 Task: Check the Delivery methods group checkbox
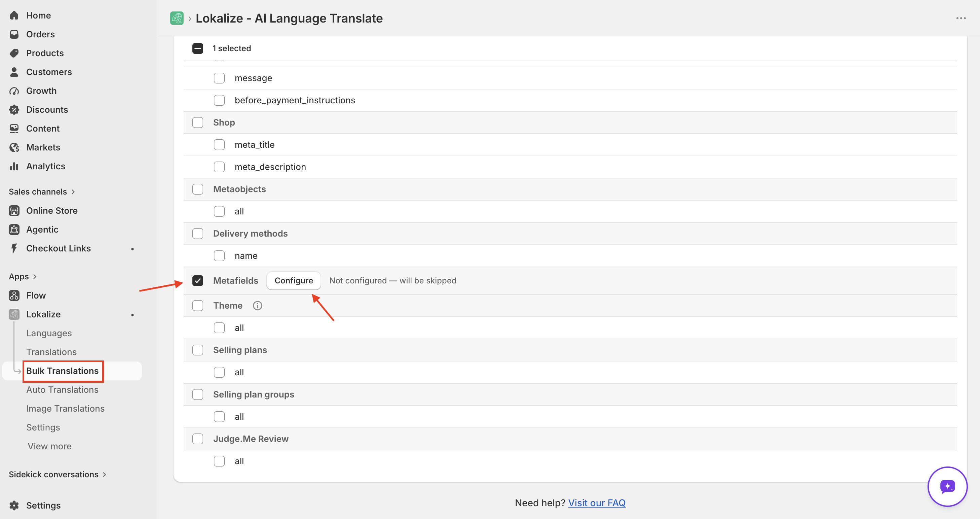click(197, 234)
